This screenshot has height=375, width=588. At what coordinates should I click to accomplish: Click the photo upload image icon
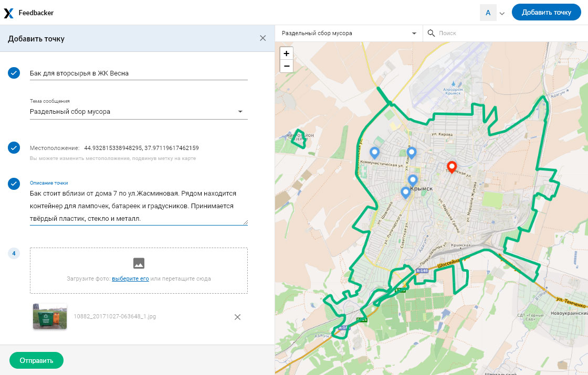139,264
